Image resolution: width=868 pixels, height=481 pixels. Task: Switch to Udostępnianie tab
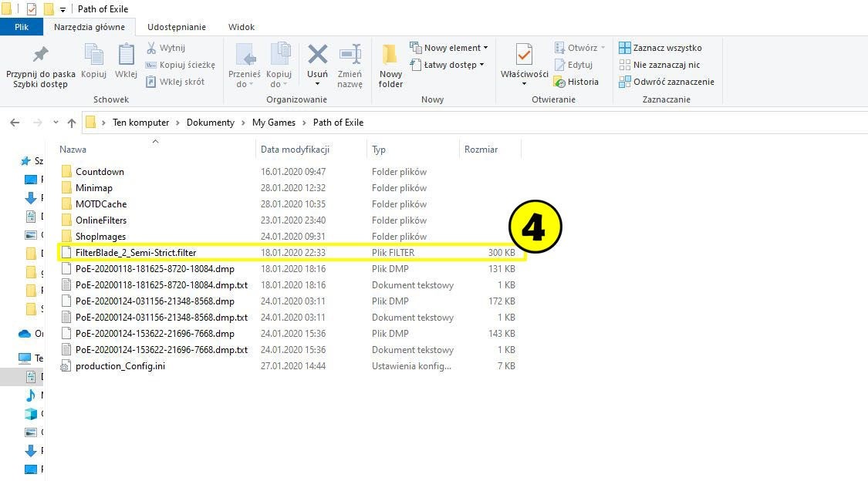click(177, 26)
